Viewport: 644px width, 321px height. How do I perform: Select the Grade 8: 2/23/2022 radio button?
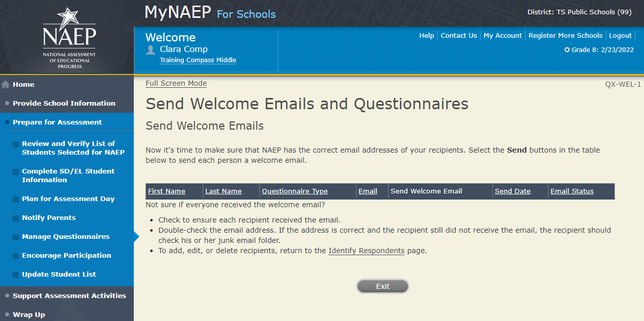[567, 50]
